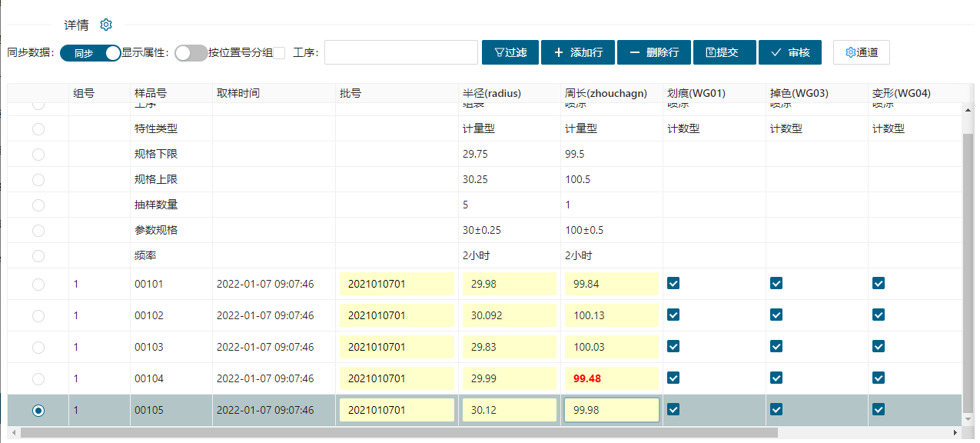Uncheck 掉色(WG03) for sample 00103
The image size is (980, 443).
776,346
